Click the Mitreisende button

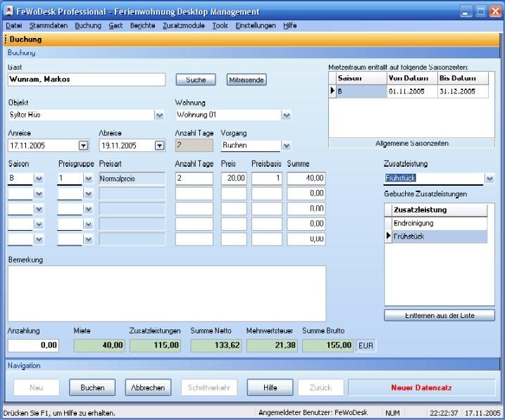[x=247, y=79]
